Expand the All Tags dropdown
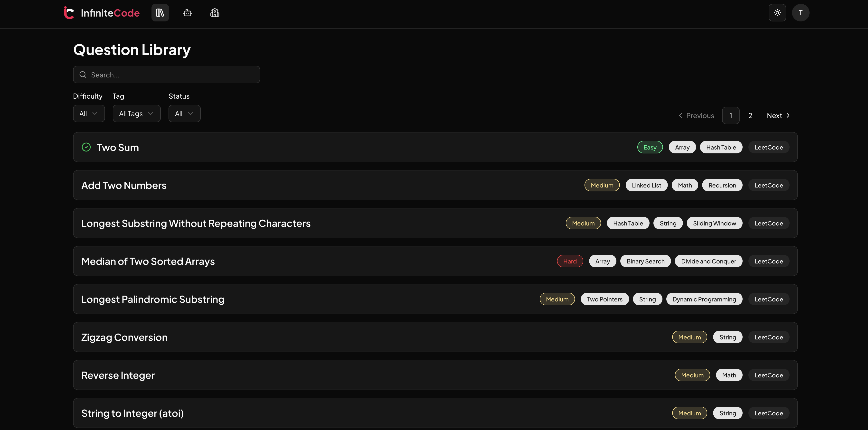868x430 pixels. [136, 113]
